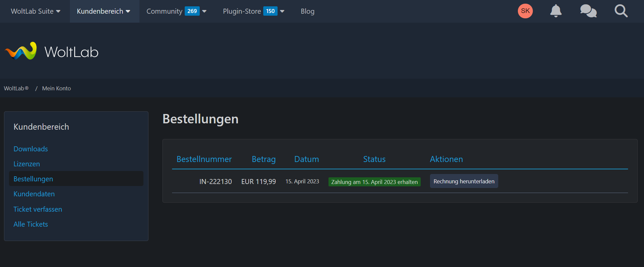Click the WoltLab logo
The height and width of the screenshot is (267, 644).
tap(52, 52)
